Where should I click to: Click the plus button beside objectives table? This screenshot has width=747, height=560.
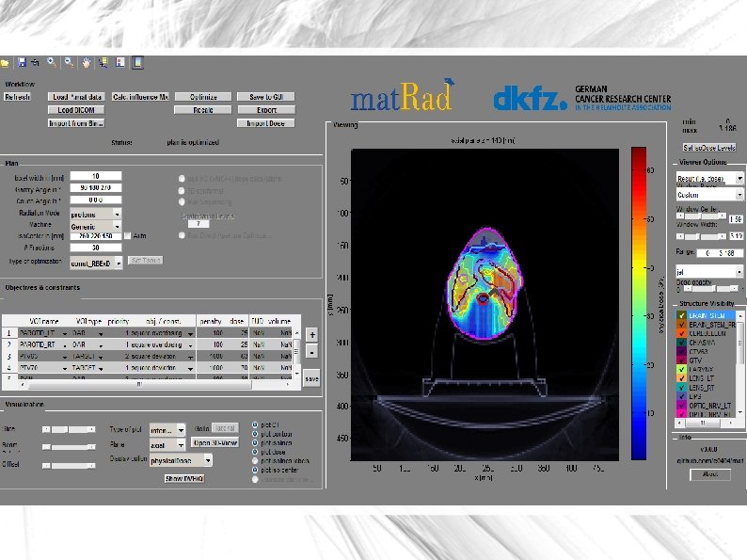click(x=312, y=335)
